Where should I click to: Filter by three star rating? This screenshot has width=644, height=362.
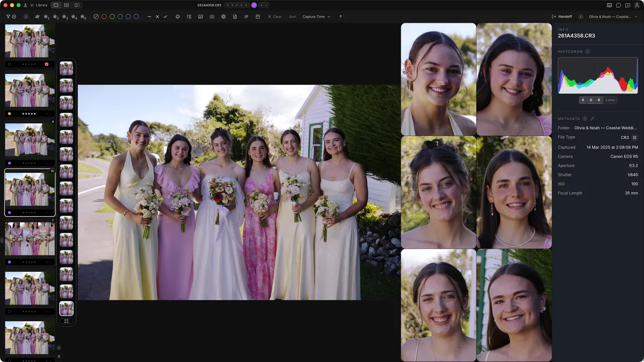coord(65,17)
